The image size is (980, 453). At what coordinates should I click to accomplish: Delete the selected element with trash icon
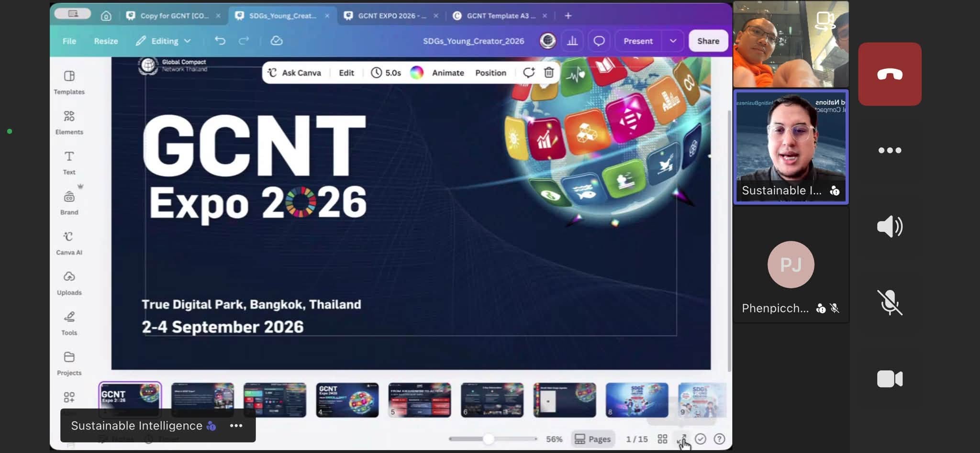click(549, 72)
